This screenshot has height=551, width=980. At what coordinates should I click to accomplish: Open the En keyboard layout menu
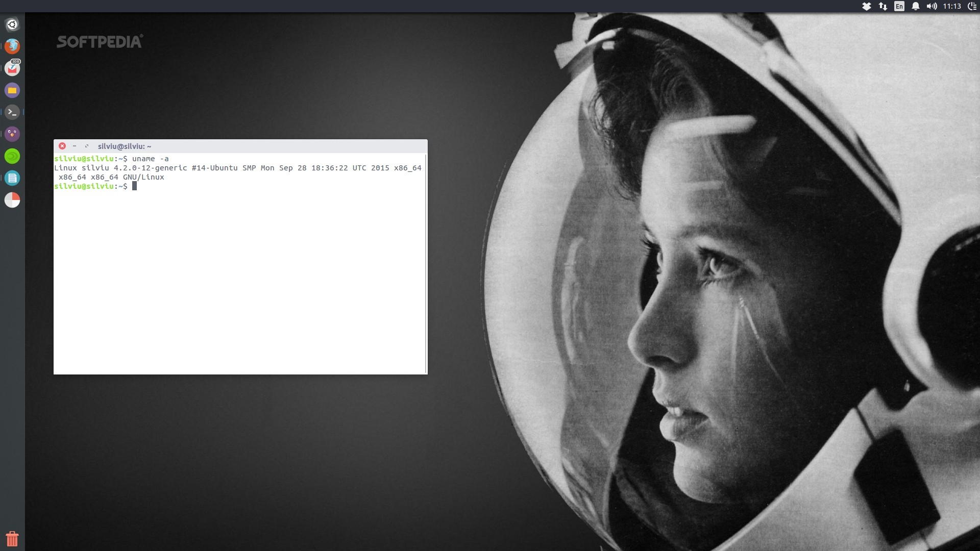coord(899,6)
